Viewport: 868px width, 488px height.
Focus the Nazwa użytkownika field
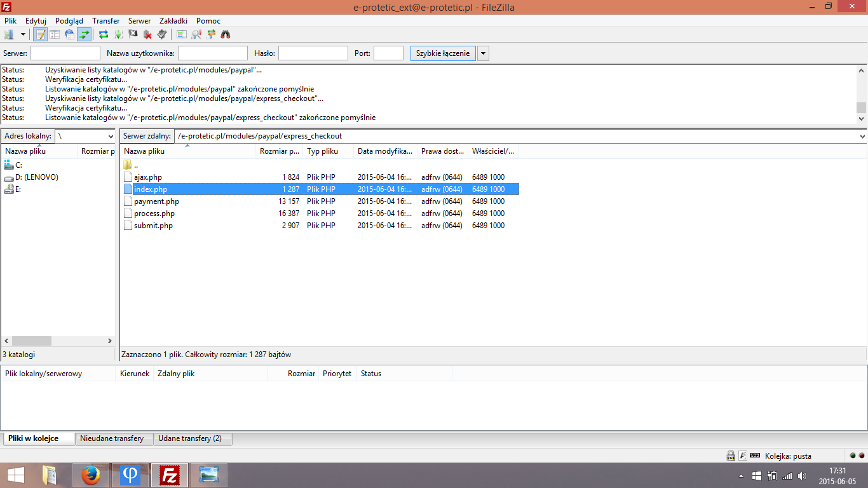[x=213, y=53]
